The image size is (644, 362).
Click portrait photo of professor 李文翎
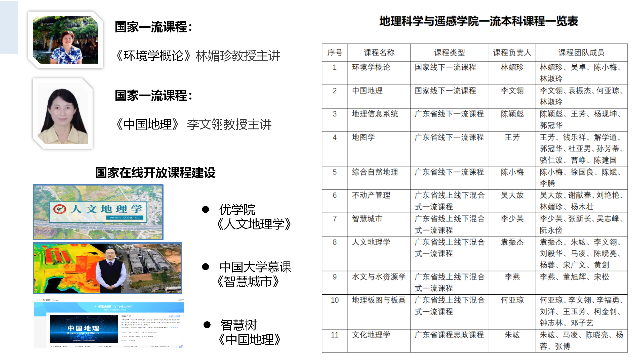(63, 114)
